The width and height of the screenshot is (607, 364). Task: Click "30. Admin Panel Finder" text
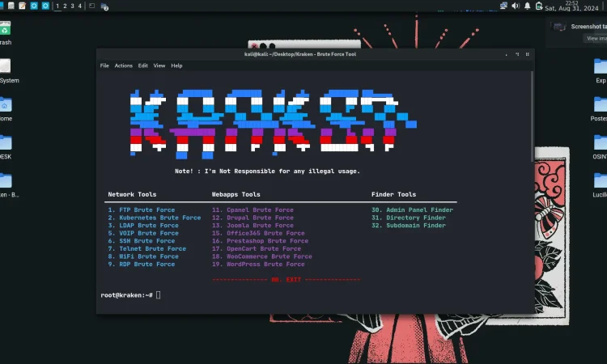point(412,210)
